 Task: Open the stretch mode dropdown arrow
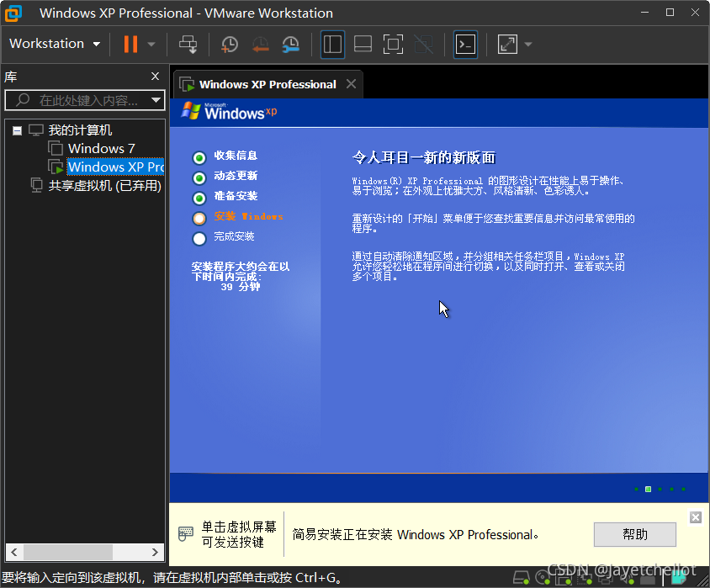(528, 45)
